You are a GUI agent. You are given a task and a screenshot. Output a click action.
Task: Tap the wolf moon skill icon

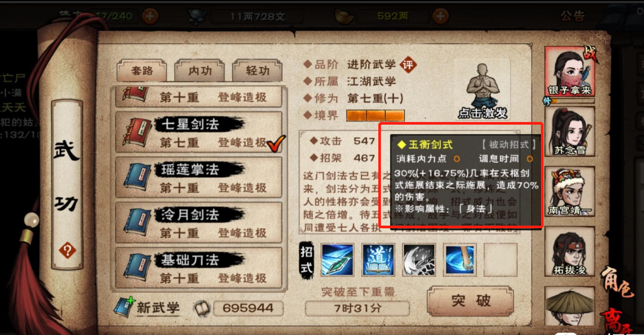click(x=419, y=260)
